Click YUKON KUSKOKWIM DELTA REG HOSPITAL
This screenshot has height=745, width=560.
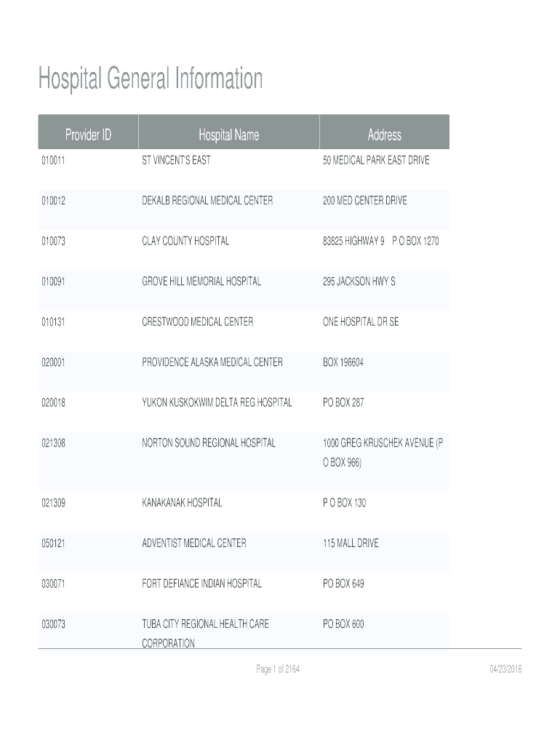click(x=217, y=402)
